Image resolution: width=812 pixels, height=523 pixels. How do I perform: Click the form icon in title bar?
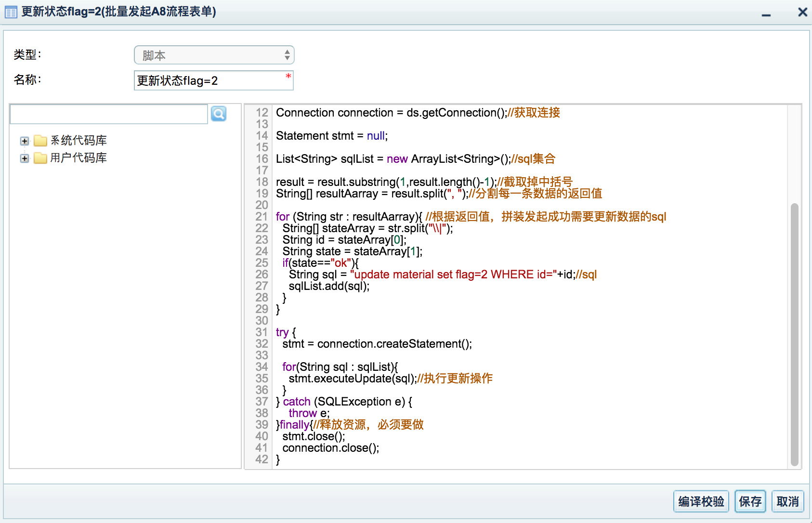point(11,12)
